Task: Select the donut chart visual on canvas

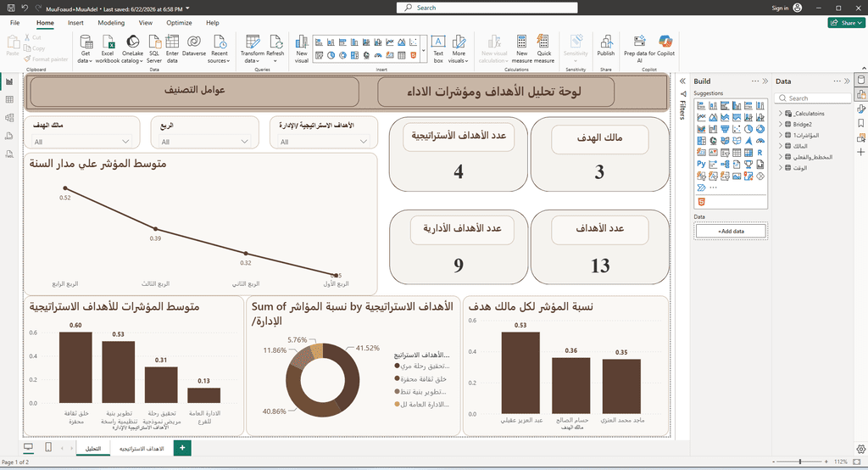Action: coord(323,380)
